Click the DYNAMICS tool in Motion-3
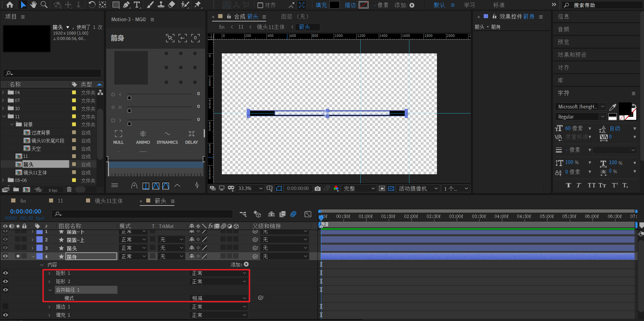Screen dimensions: 644x321 pos(167,137)
